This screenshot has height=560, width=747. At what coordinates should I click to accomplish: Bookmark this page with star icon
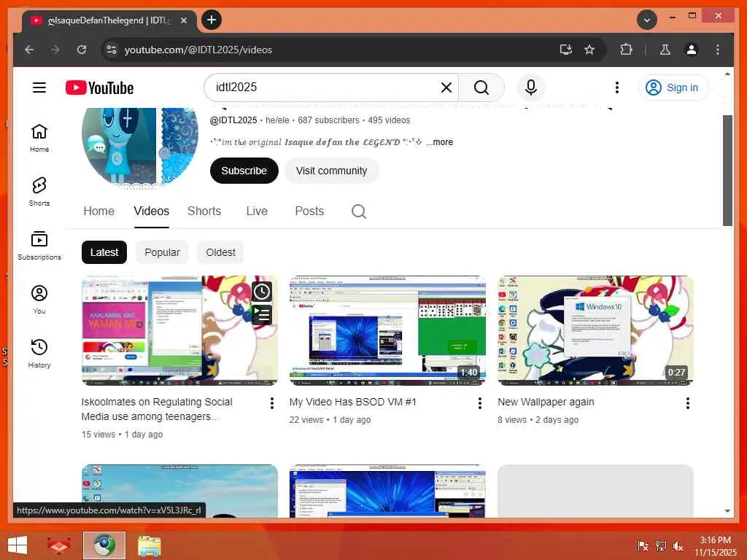point(589,50)
